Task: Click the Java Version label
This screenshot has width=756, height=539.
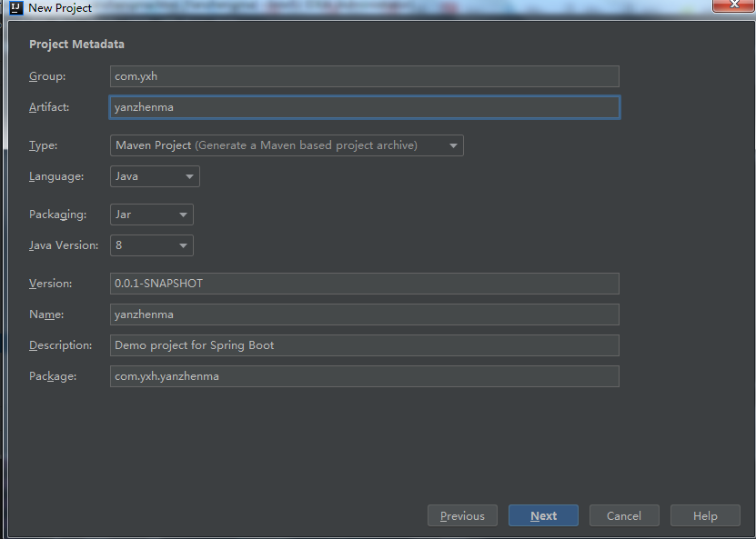Action: tap(64, 245)
